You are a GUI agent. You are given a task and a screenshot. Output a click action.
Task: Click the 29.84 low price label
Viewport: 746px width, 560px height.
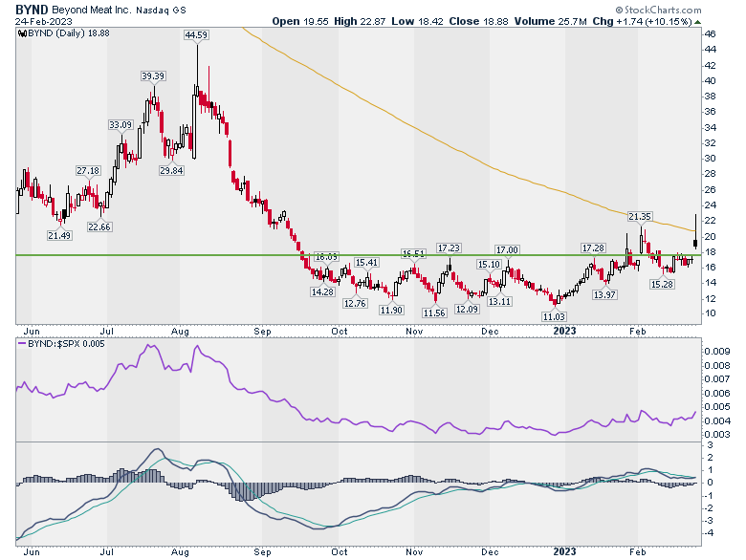pyautogui.click(x=171, y=171)
